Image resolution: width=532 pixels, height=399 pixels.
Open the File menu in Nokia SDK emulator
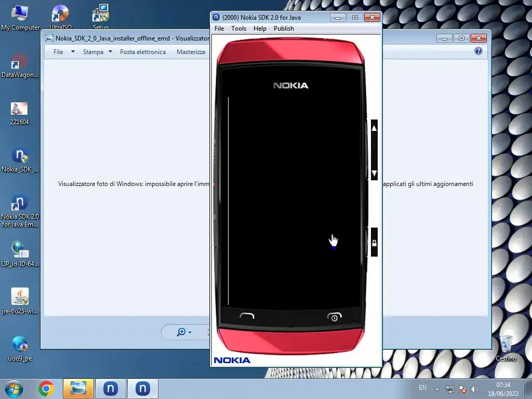[219, 29]
